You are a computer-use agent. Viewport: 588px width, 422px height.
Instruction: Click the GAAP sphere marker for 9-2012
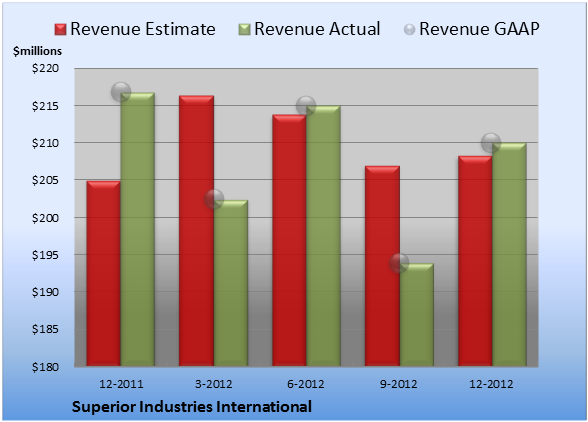click(399, 263)
